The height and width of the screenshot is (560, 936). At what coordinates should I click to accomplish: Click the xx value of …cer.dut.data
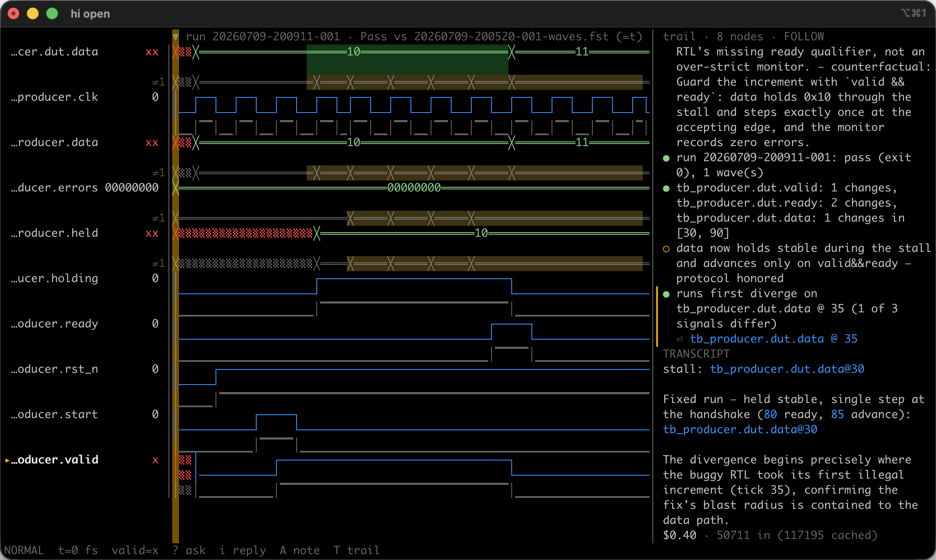click(x=152, y=52)
